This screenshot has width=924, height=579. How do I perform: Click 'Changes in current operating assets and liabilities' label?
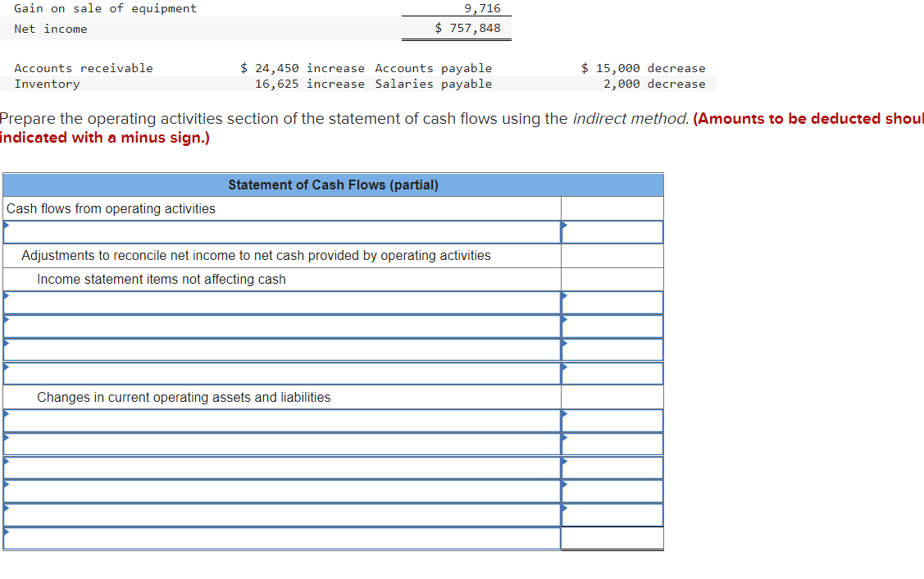184,398
